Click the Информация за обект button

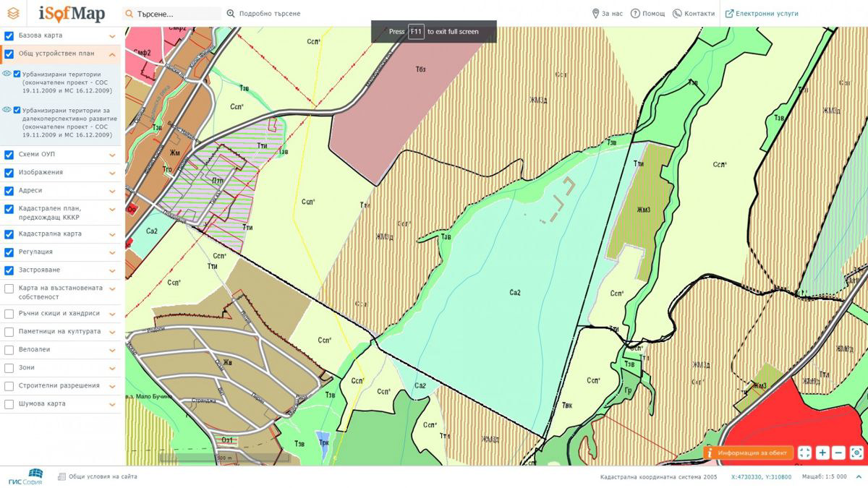coord(748,453)
